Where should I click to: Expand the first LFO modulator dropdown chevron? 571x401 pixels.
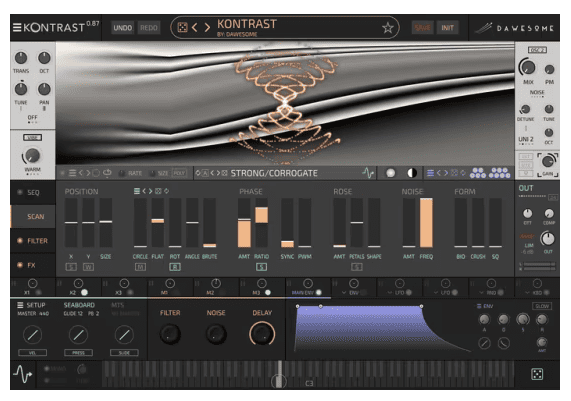(x=390, y=292)
